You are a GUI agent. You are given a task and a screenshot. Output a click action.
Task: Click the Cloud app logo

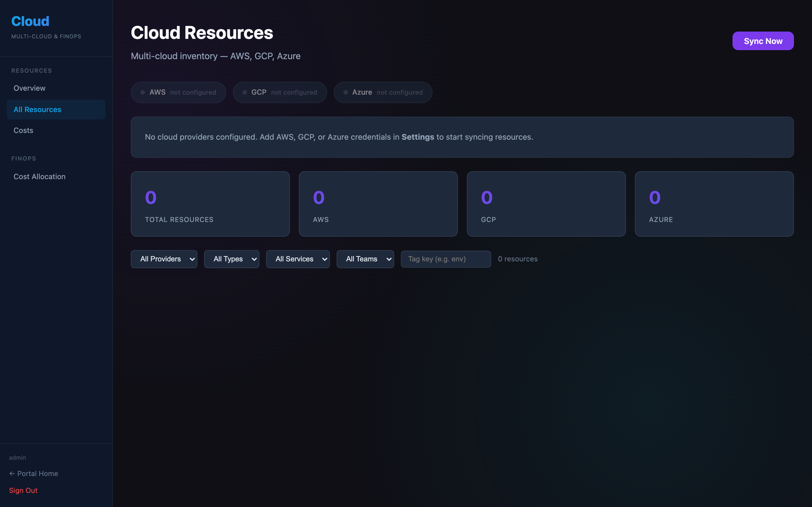tap(30, 21)
